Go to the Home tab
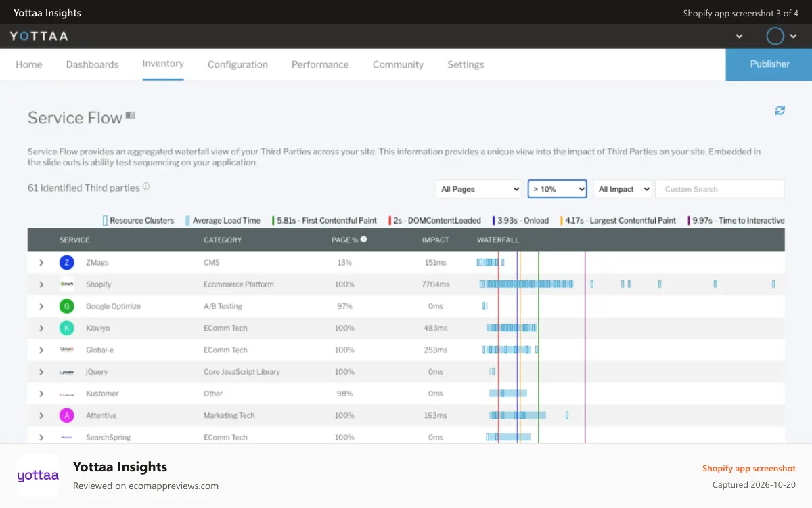 [x=29, y=64]
